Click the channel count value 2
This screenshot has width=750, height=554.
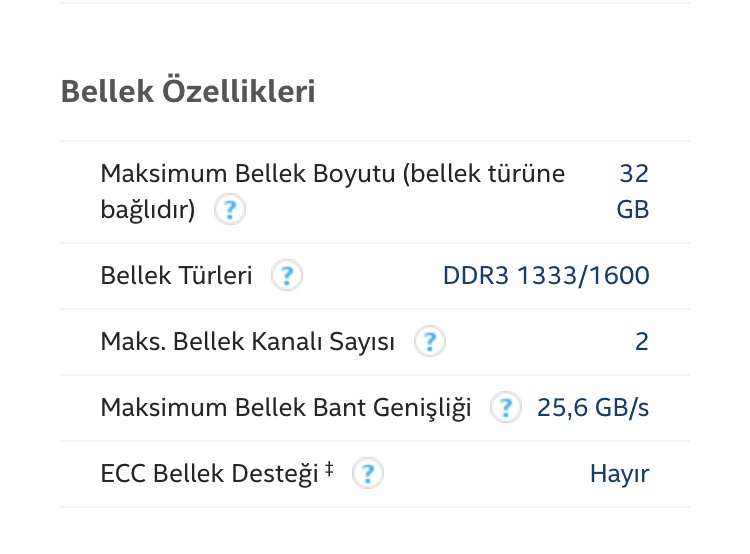tap(642, 342)
